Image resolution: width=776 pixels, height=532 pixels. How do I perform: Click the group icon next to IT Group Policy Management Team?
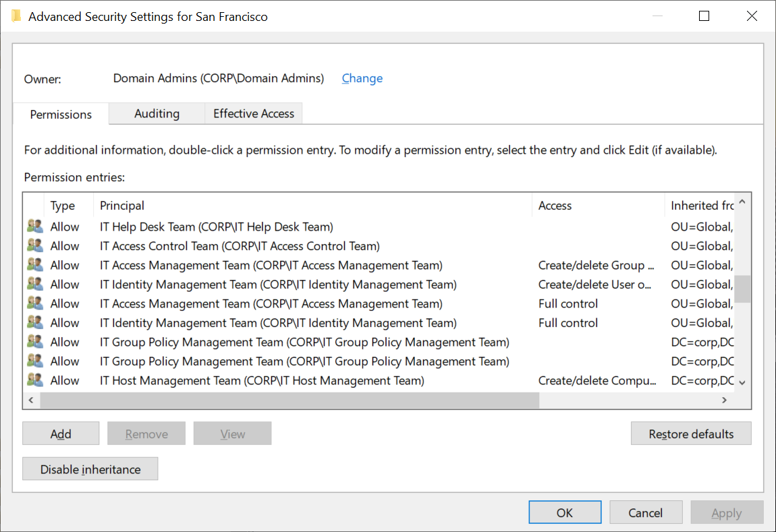click(x=34, y=342)
